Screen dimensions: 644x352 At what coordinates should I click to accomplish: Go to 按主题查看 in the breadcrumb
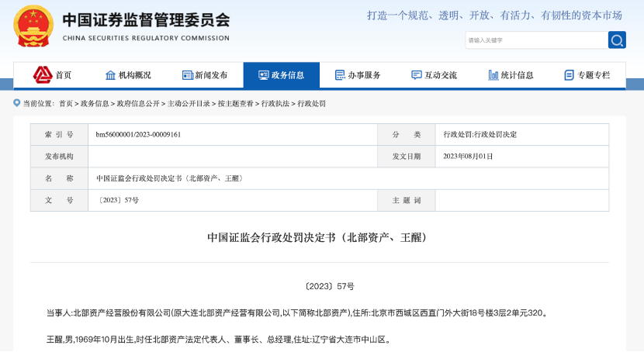(x=235, y=103)
